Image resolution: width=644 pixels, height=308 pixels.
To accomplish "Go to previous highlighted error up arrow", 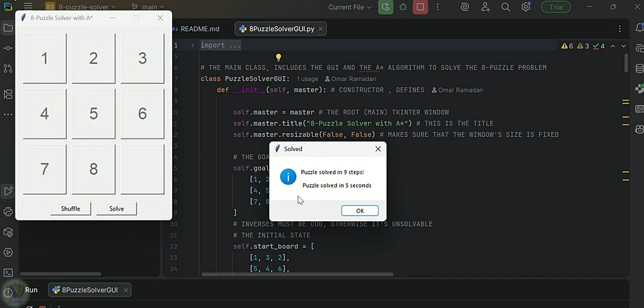I will click(613, 46).
